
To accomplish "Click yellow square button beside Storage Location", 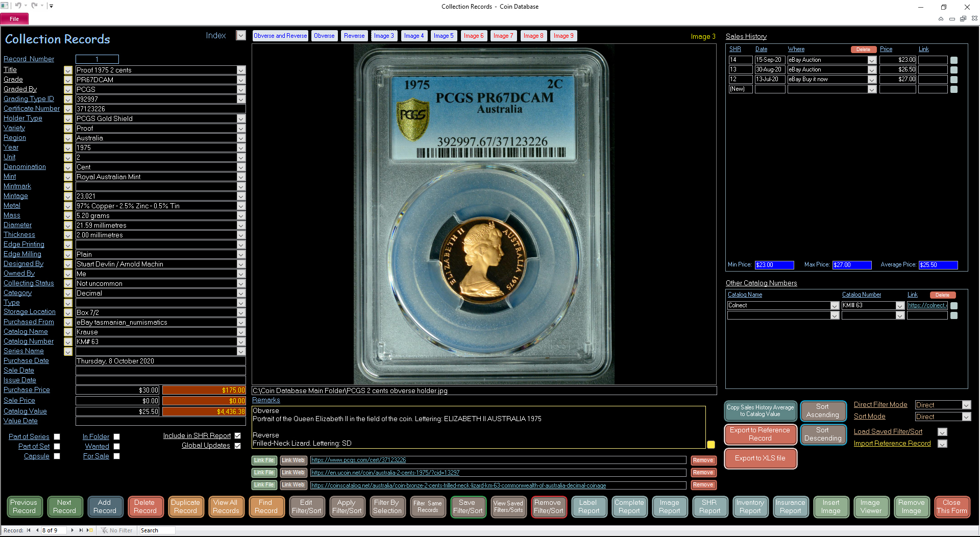I will (x=68, y=312).
